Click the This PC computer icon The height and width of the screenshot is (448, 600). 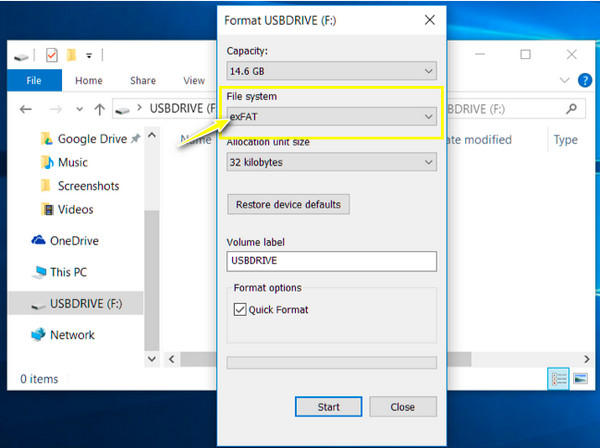tap(39, 272)
